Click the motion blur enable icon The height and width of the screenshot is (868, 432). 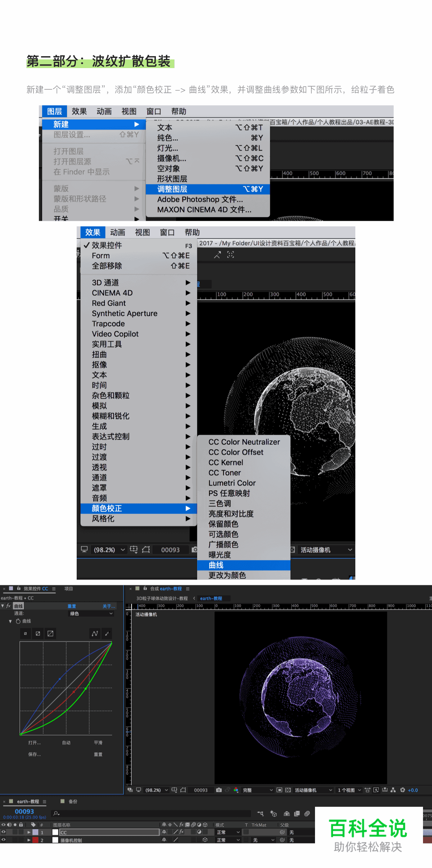tap(307, 813)
